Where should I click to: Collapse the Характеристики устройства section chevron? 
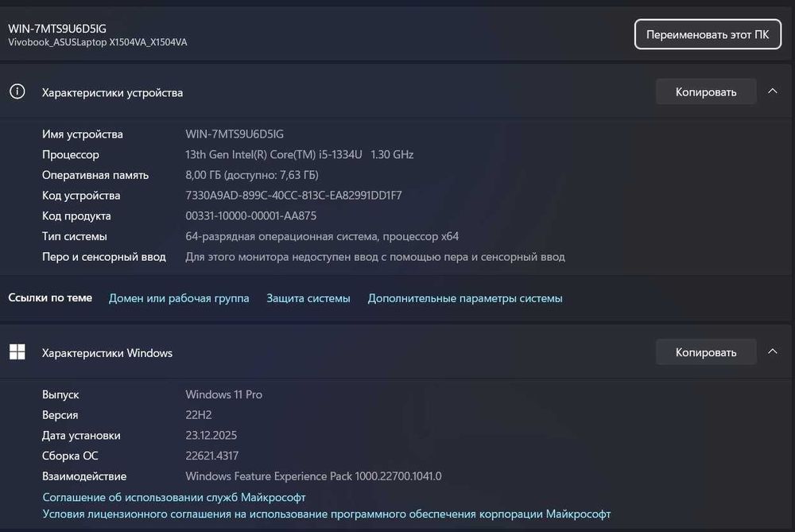click(x=772, y=91)
